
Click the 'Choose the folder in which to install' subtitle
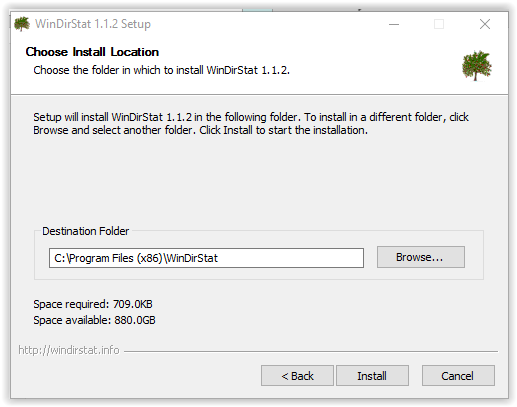(161, 70)
